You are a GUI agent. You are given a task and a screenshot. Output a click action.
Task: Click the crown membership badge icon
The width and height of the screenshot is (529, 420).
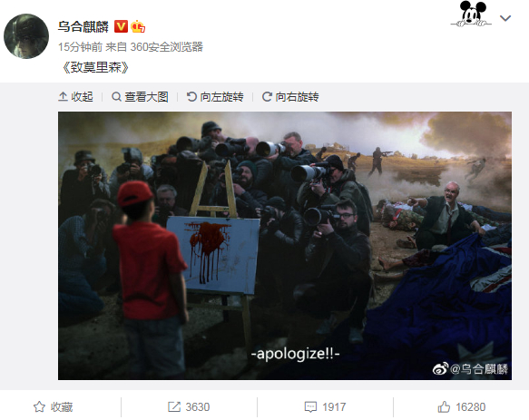point(138,26)
